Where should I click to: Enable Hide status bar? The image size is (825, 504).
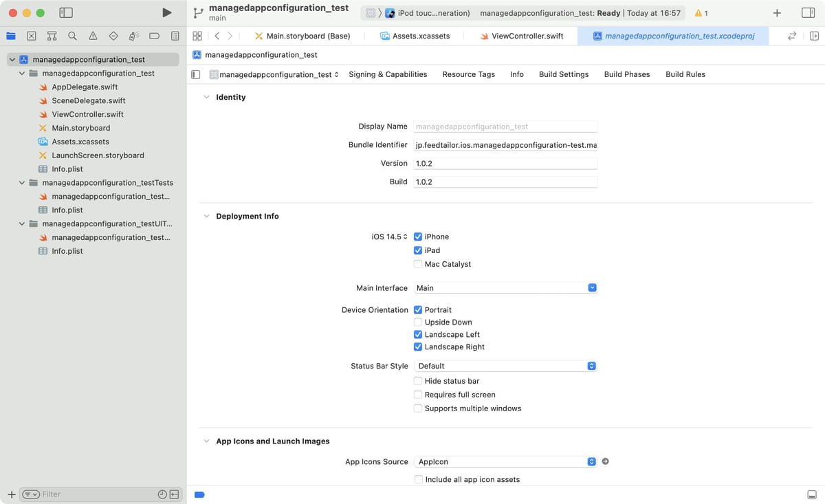coord(418,381)
